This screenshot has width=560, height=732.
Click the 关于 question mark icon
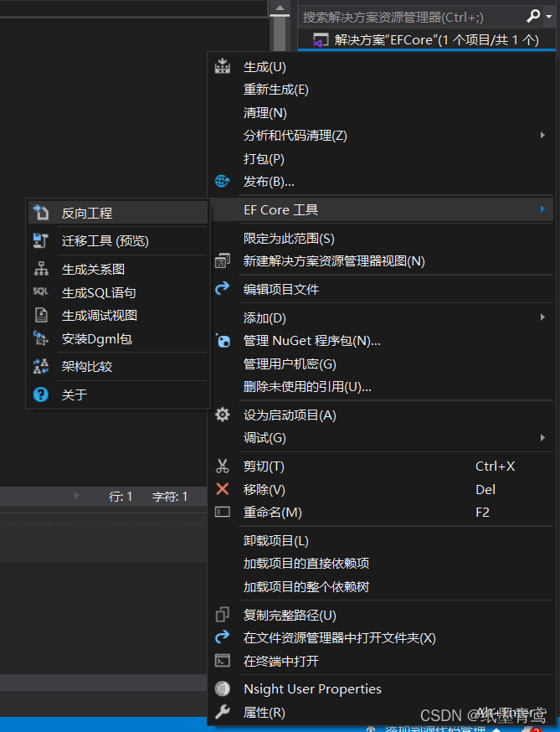point(41,394)
